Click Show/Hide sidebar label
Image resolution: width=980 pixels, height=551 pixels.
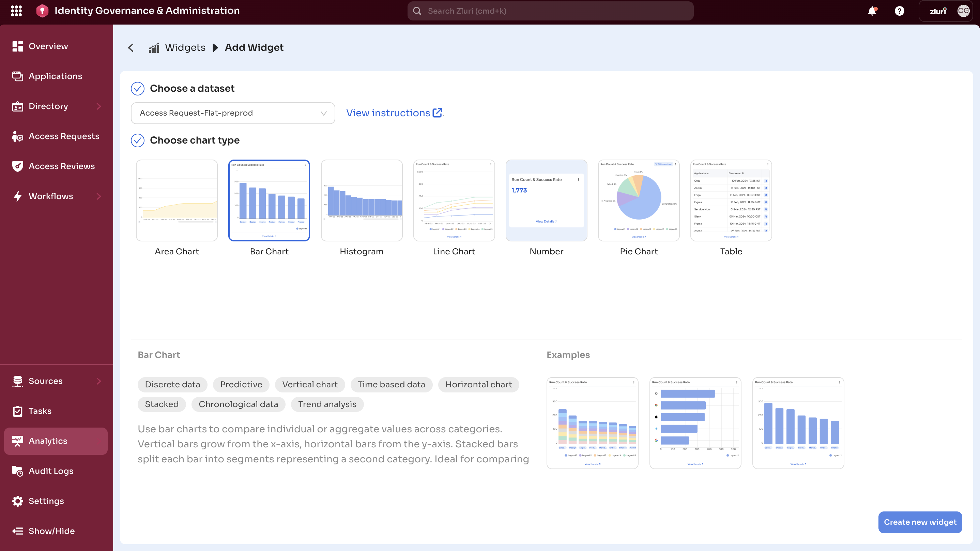(x=52, y=531)
